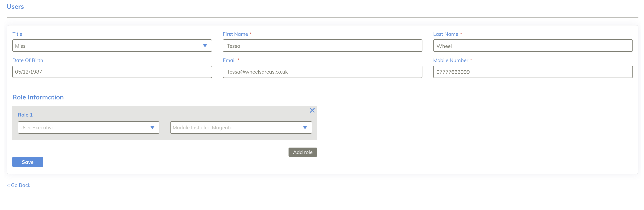Click the Title dropdown arrow icon
Viewport: 644px width, 210px height.
205,46
